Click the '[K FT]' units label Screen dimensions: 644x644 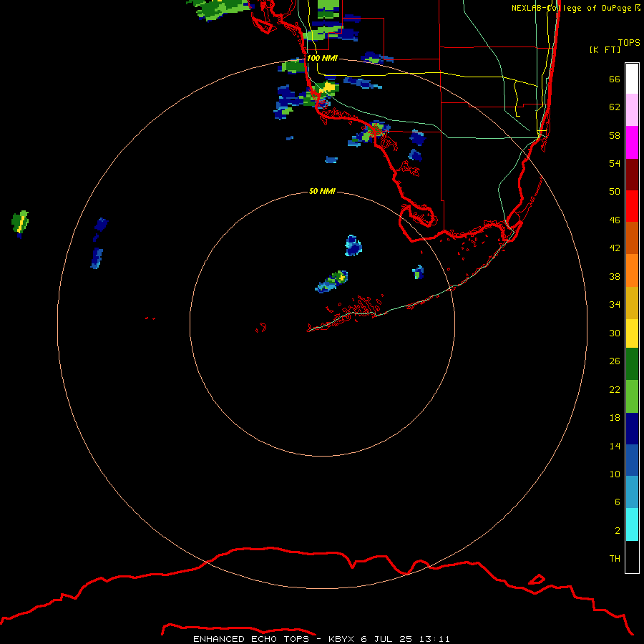tap(605, 49)
